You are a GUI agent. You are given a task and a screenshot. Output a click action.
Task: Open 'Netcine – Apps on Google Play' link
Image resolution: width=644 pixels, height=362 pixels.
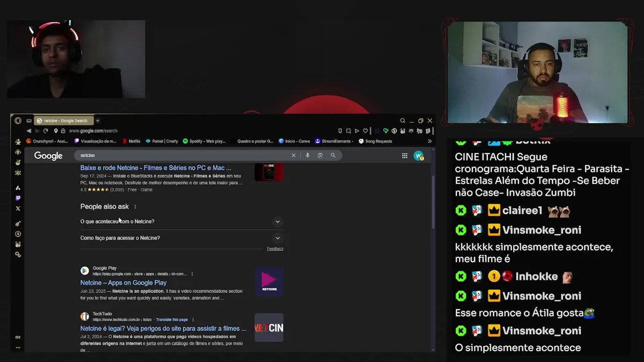coord(123,283)
